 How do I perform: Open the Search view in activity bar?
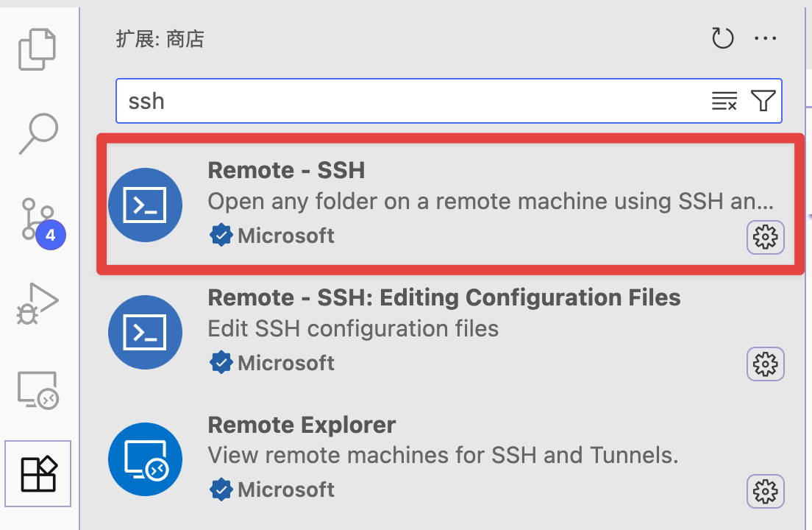[x=38, y=133]
